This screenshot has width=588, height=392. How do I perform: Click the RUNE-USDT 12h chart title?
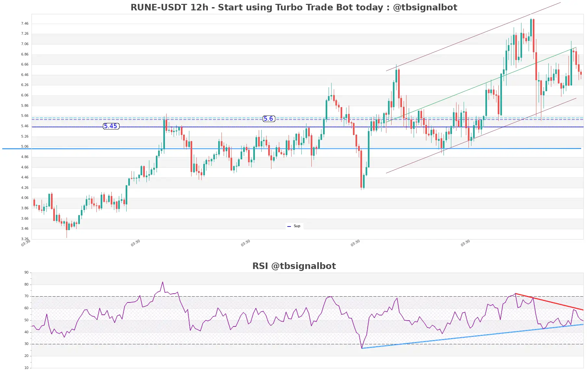pos(294,7)
